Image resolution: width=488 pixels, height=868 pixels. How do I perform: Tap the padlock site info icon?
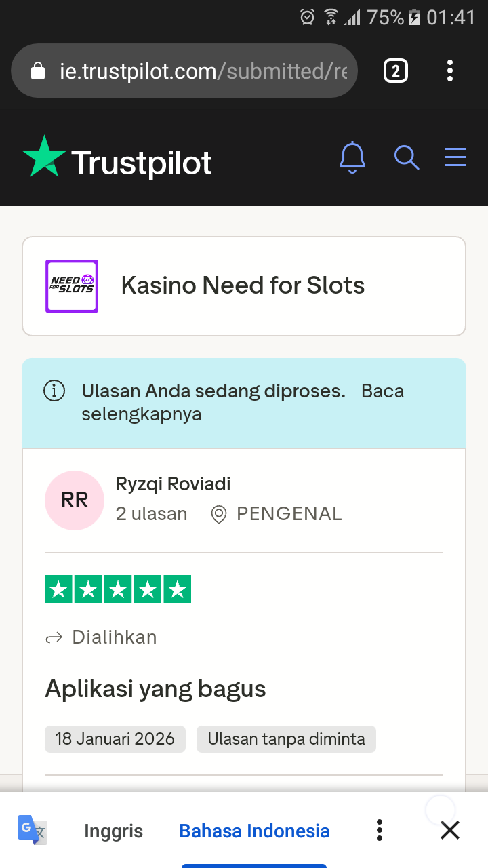39,71
